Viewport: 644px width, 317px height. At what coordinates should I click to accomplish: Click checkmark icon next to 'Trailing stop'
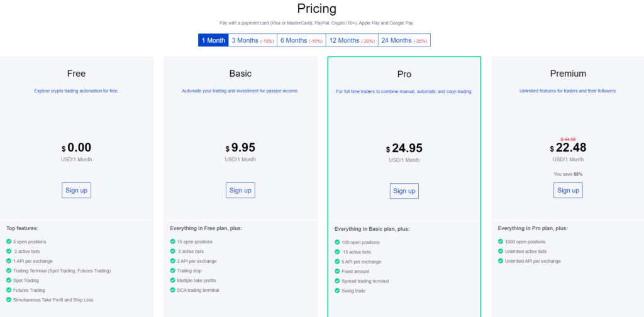click(173, 270)
